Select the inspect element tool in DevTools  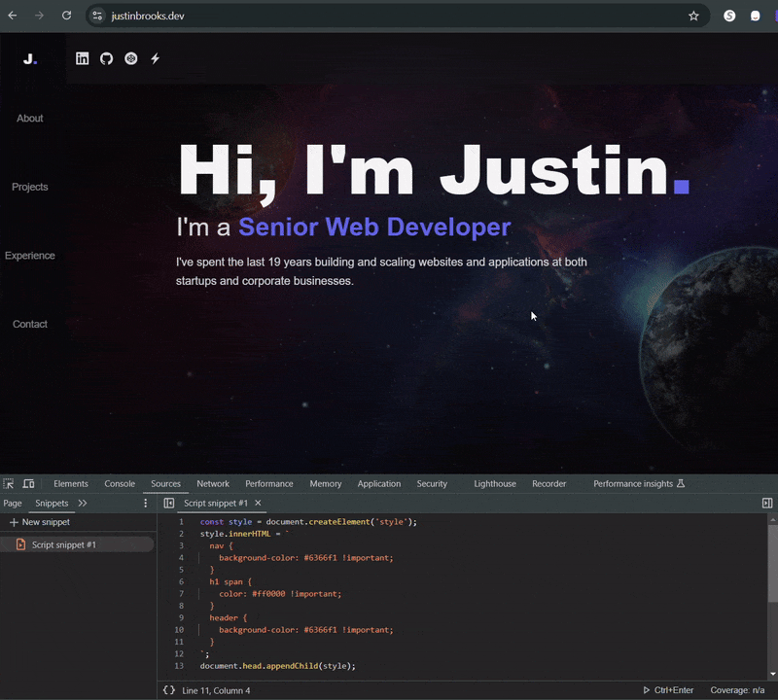click(x=9, y=483)
